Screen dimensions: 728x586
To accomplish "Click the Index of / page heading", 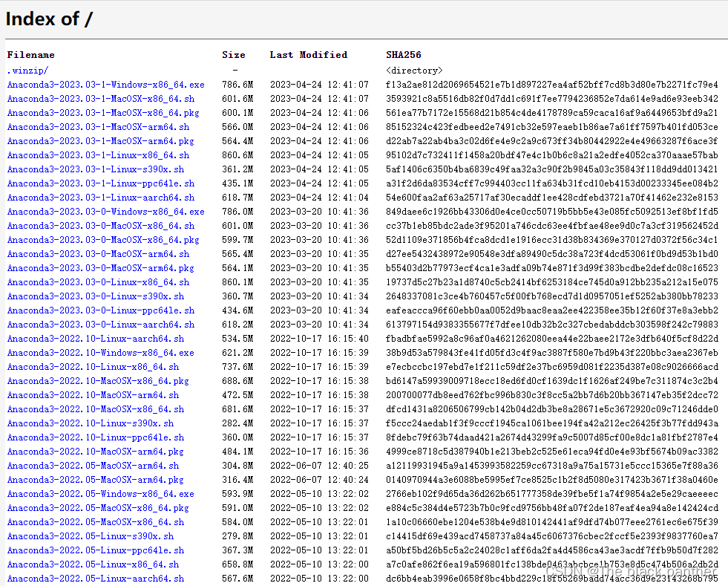I will [x=49, y=19].
